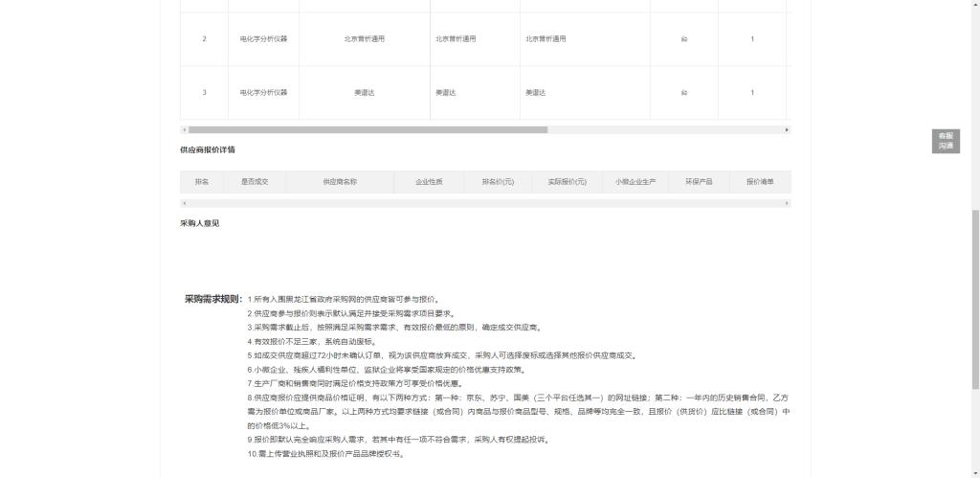Open the 客服沟通 customer service widget
This screenshot has height=478, width=980.
[x=946, y=141]
